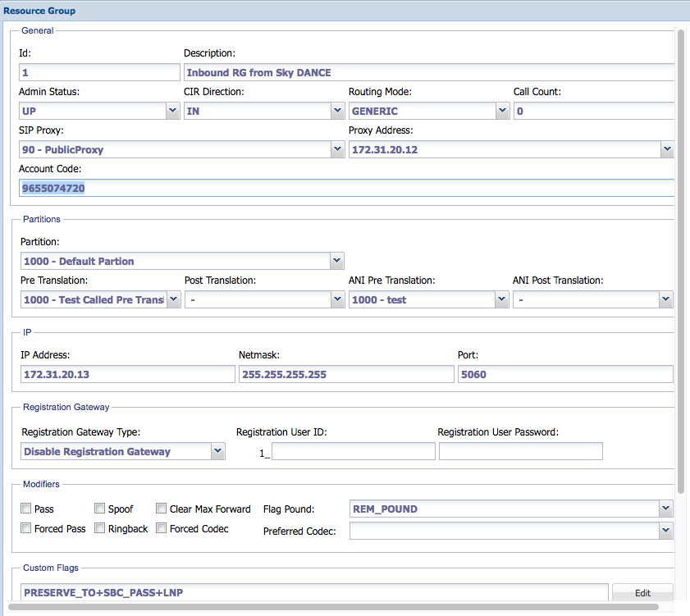Click the Partitions section label
Image resolution: width=690 pixels, height=616 pixels.
[x=41, y=219]
